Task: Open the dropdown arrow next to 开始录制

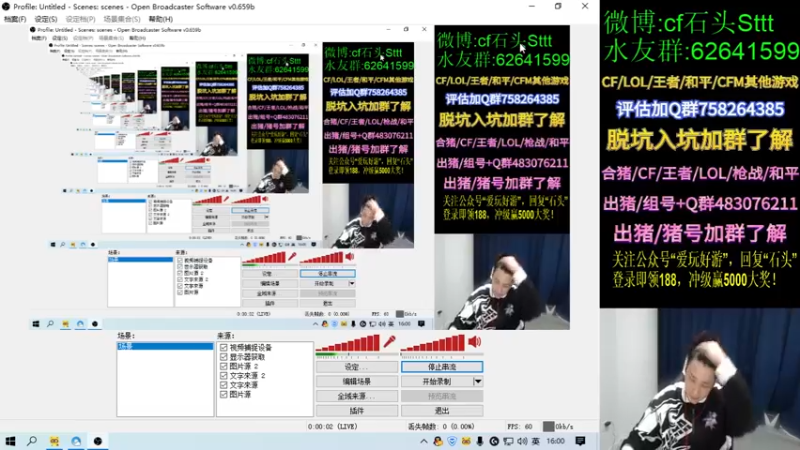Action: (x=478, y=381)
